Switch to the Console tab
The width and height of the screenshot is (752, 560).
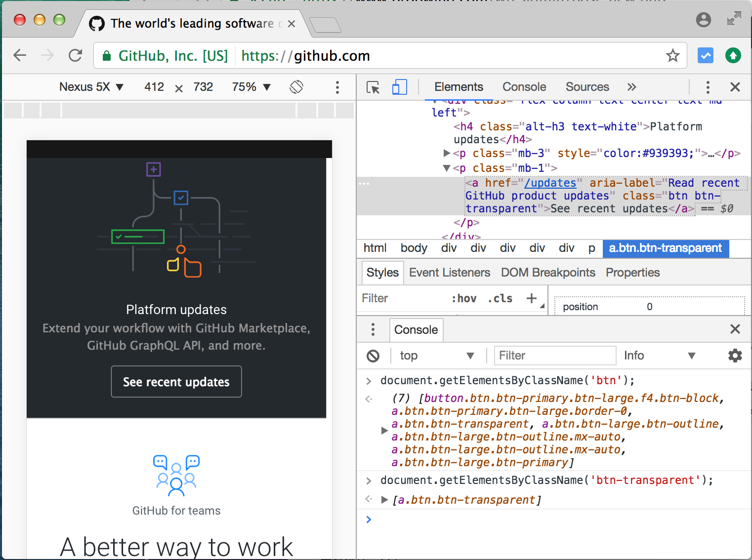[524, 87]
